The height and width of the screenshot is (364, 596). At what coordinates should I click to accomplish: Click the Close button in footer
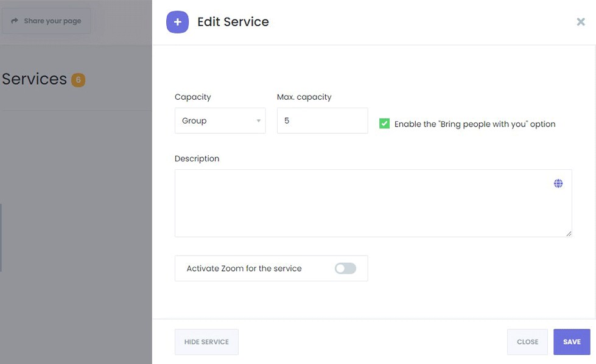(x=527, y=342)
